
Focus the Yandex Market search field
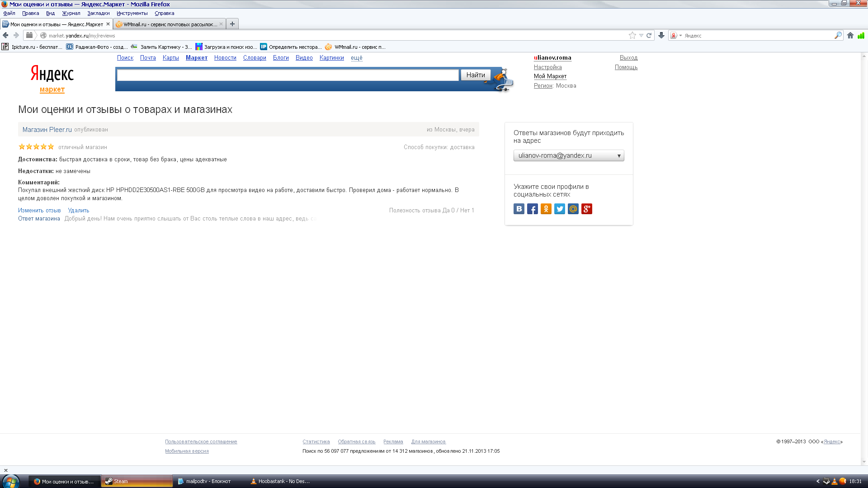[288, 75]
